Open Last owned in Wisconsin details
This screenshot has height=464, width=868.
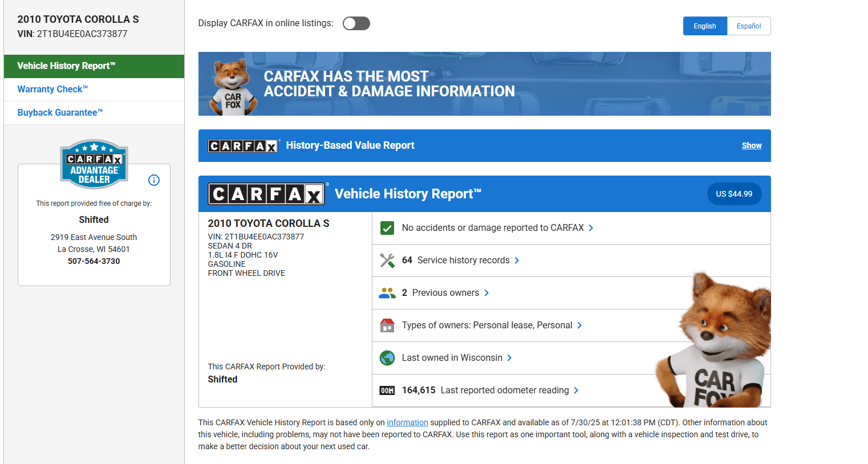[452, 358]
